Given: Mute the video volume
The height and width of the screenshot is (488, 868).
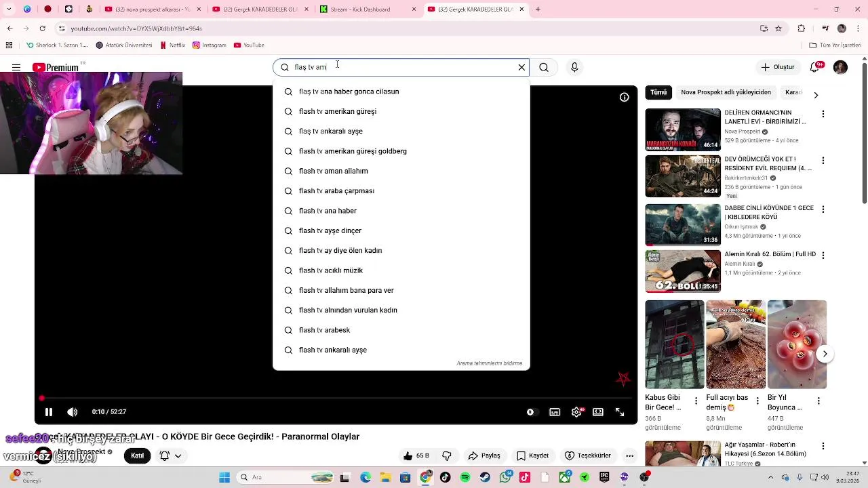Looking at the screenshot, I should pyautogui.click(x=73, y=411).
